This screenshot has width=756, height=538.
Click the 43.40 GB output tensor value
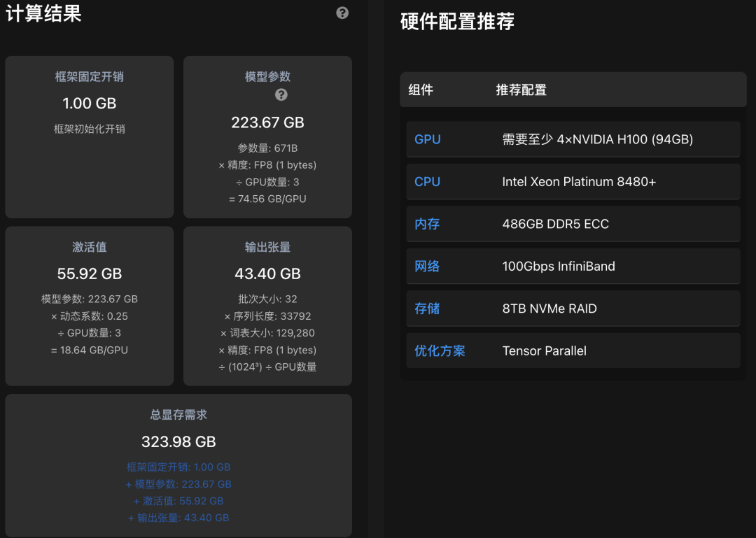[x=267, y=274]
